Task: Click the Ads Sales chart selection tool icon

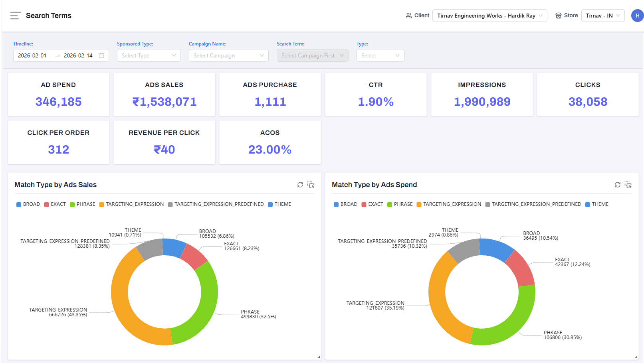Action: click(311, 185)
